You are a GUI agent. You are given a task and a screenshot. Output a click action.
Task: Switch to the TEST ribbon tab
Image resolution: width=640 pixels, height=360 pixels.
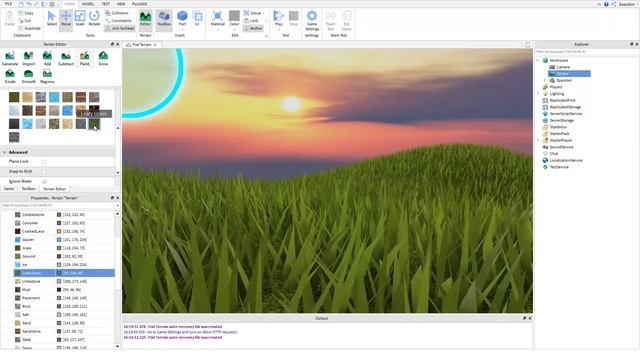point(106,4)
